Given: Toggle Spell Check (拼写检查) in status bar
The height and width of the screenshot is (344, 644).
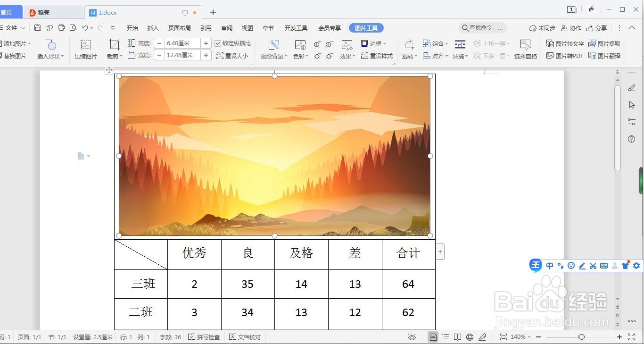Looking at the screenshot, I should (x=204, y=337).
